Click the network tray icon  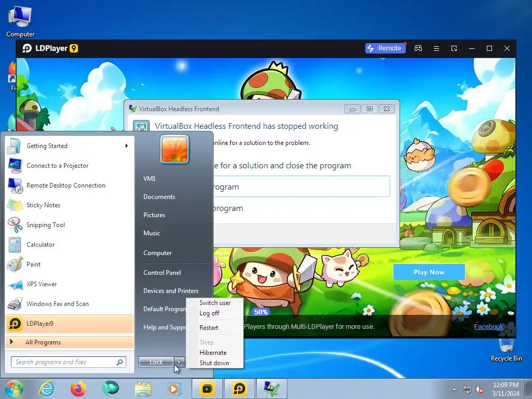(467, 389)
